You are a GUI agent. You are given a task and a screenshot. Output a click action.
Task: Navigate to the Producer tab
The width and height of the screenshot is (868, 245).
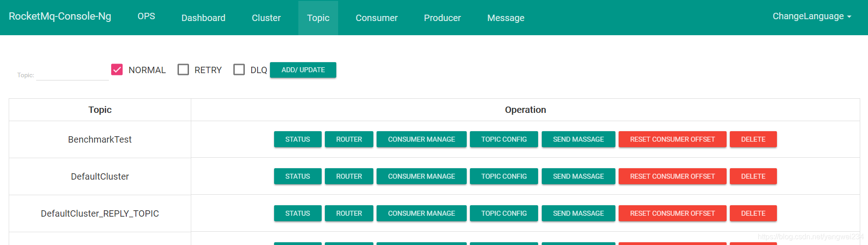442,18
